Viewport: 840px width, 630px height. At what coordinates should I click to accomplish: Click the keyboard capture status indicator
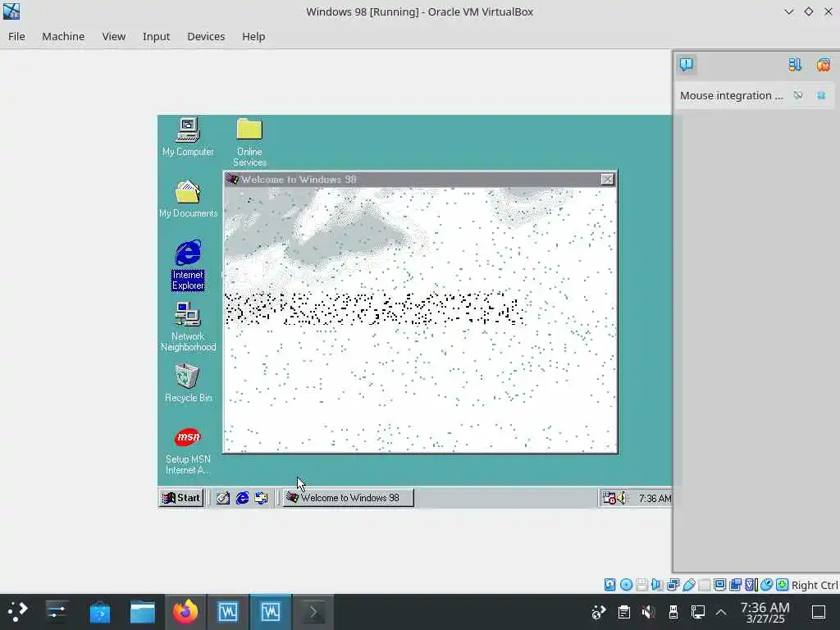pyautogui.click(x=782, y=584)
